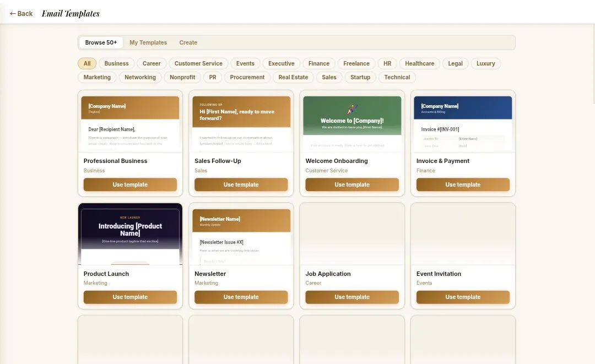Use template for Job Application
Image resolution: width=595 pixels, height=364 pixels.
pos(352,297)
